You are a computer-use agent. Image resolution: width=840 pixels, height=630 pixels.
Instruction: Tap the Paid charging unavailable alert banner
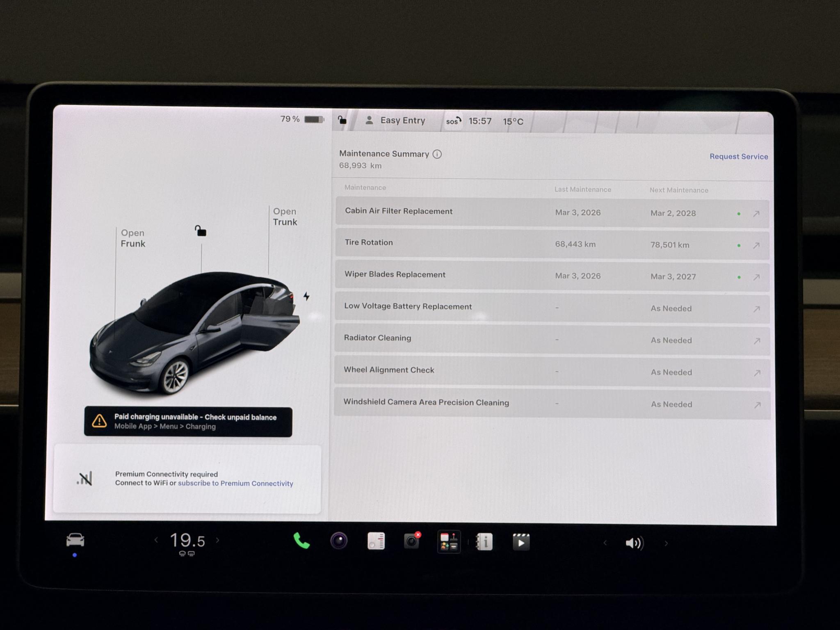[x=188, y=422]
